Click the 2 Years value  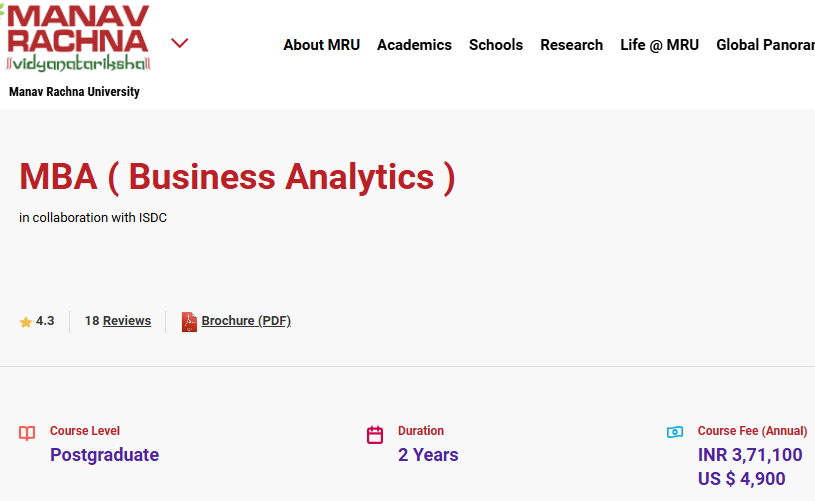click(428, 455)
